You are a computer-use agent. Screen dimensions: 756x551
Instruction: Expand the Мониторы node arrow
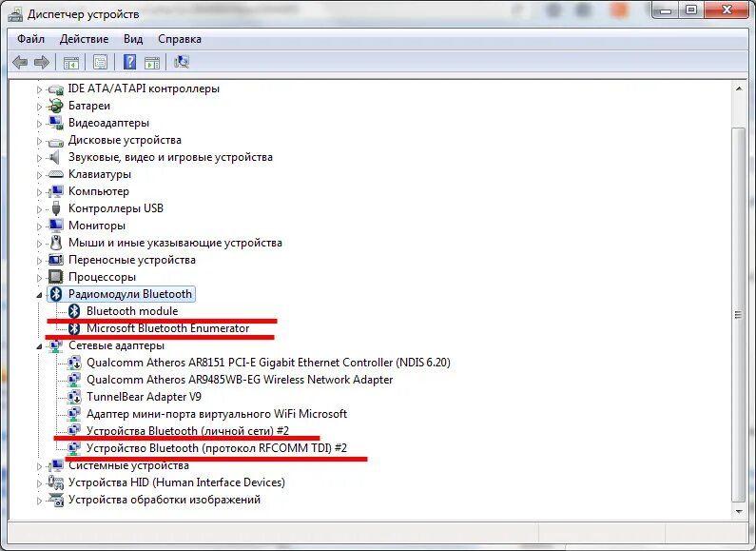tap(40, 226)
